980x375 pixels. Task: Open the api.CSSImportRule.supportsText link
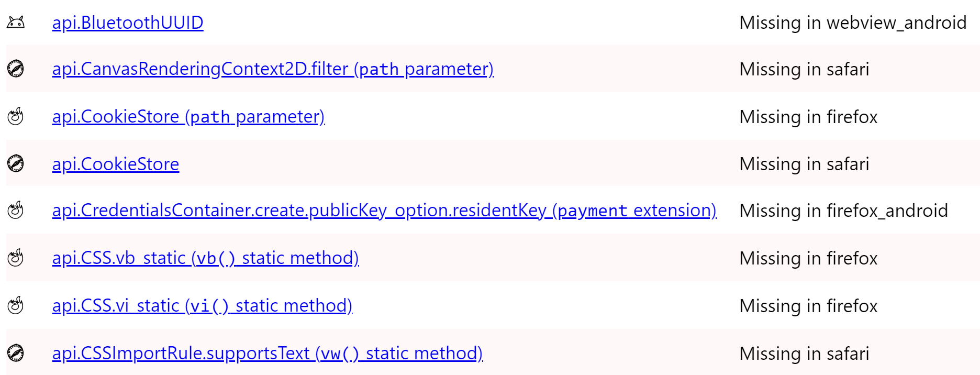pyautogui.click(x=267, y=352)
